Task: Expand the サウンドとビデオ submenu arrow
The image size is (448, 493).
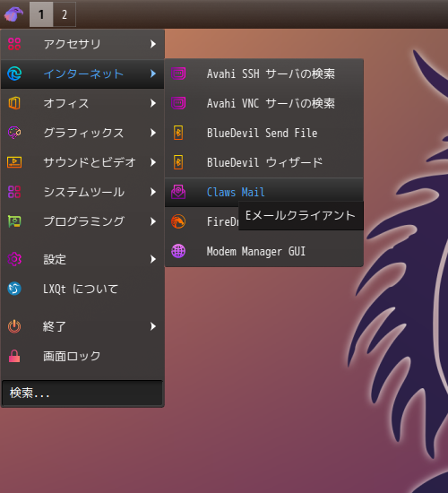Action: [153, 162]
